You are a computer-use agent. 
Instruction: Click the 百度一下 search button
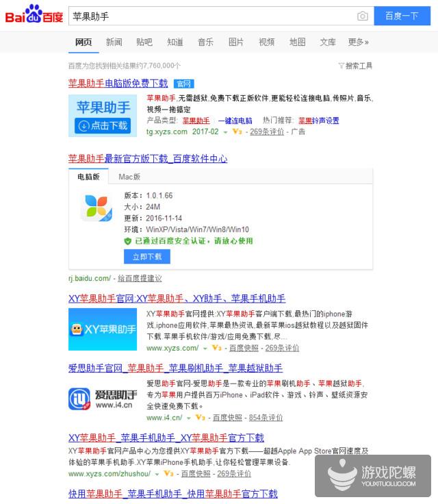(x=402, y=16)
